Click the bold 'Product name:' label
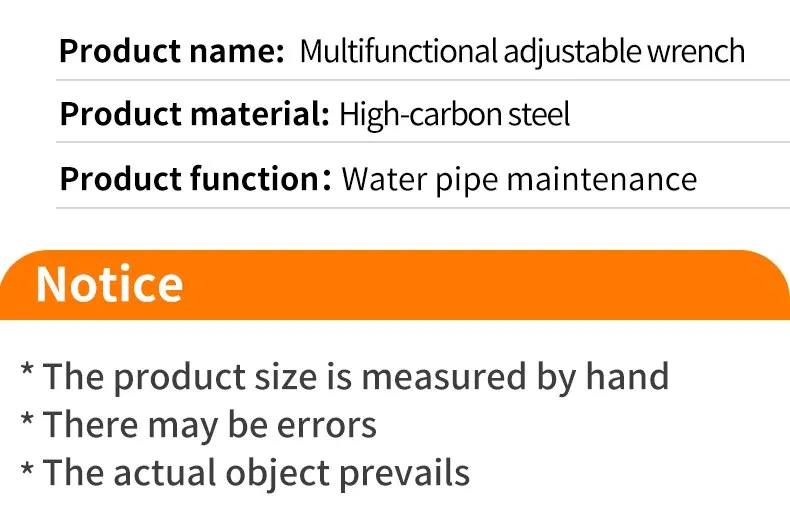Image resolution: width=790 pixels, height=530 pixels. (x=172, y=51)
